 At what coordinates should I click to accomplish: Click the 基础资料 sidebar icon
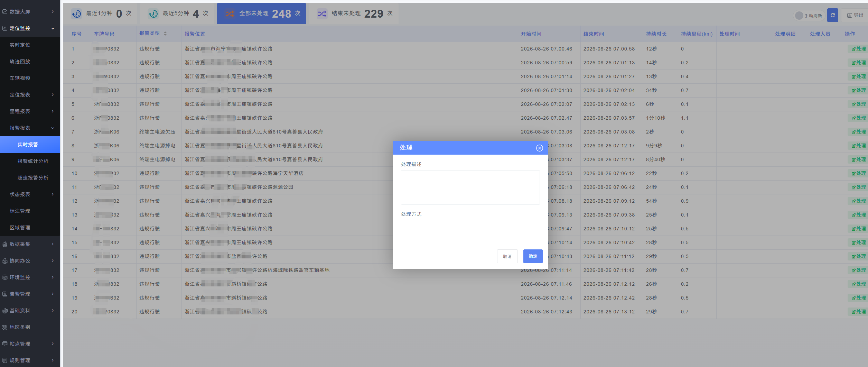(x=5, y=311)
